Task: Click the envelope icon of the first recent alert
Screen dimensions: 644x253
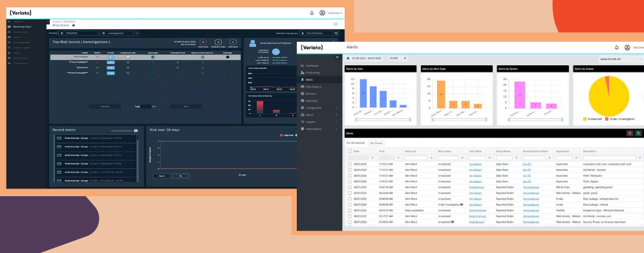Action: 59,138
